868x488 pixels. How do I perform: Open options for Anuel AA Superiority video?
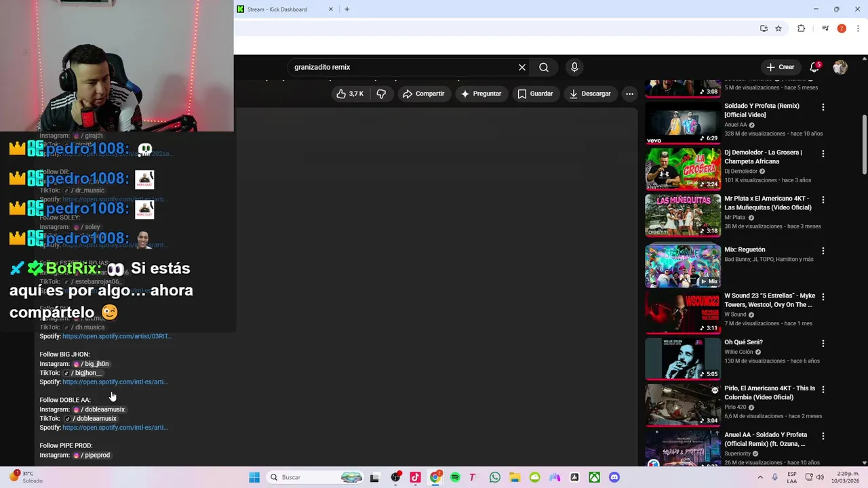point(823,436)
